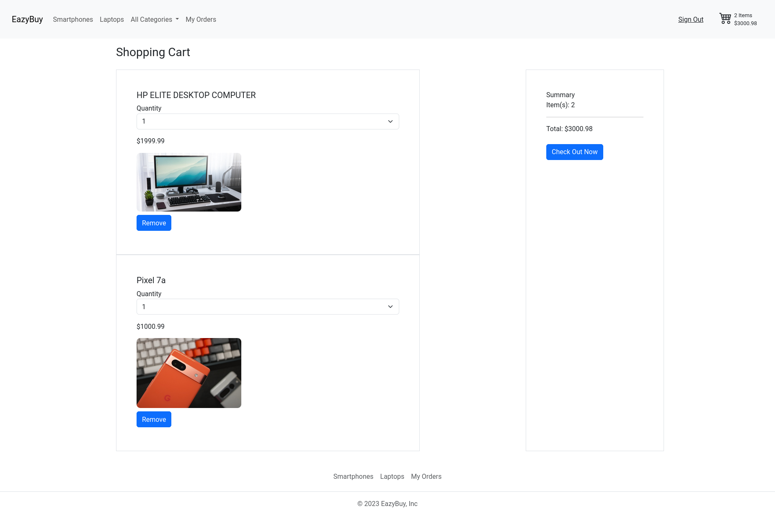This screenshot has width=775, height=532.
Task: Click the $1999.99 price text
Action: point(150,141)
